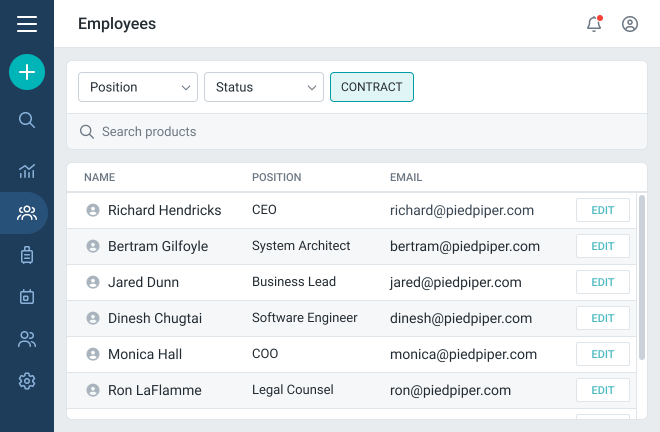660x432 pixels.
Task: Edit Monica Hall record
Action: pos(603,354)
